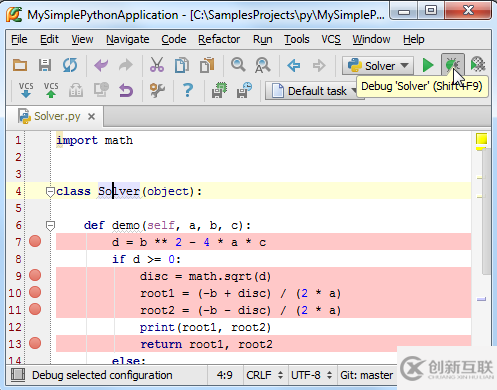Run Solver with coverage icon
The width and height of the screenshot is (497, 390).
(x=478, y=64)
